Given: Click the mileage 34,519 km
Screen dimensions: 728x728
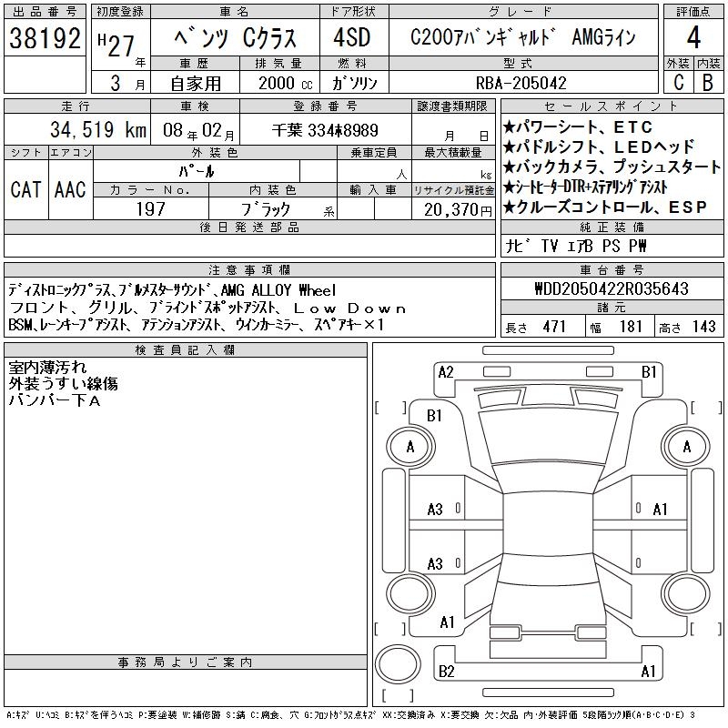Looking at the screenshot, I should [98, 129].
